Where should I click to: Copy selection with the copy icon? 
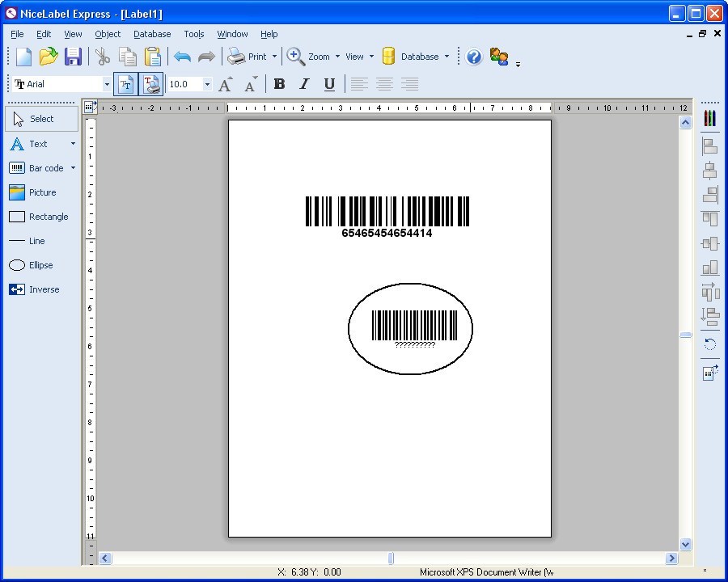tap(127, 57)
